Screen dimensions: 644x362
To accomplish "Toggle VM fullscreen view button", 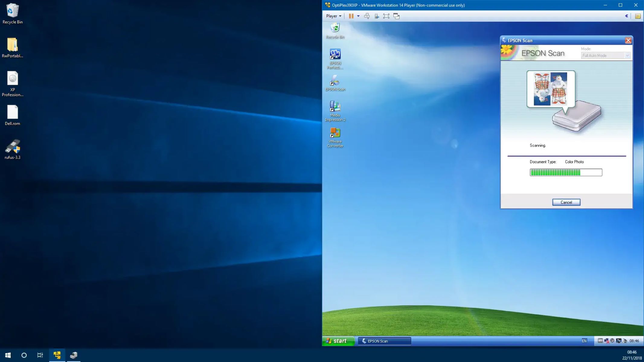I will (386, 16).
